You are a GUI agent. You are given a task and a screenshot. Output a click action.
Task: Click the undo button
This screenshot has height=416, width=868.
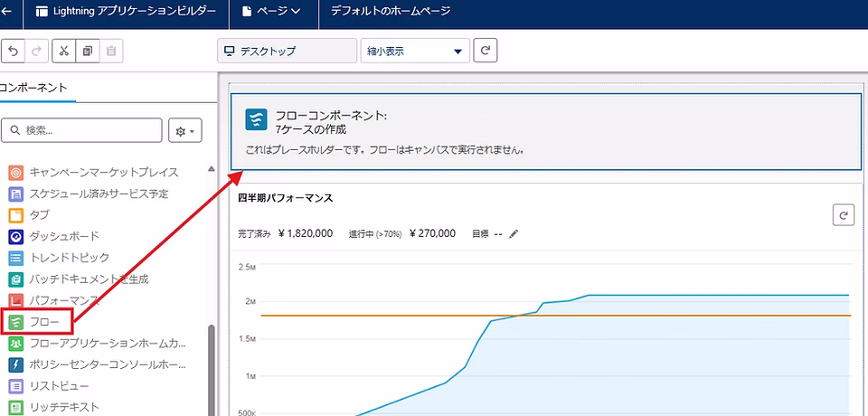pyautogui.click(x=14, y=51)
